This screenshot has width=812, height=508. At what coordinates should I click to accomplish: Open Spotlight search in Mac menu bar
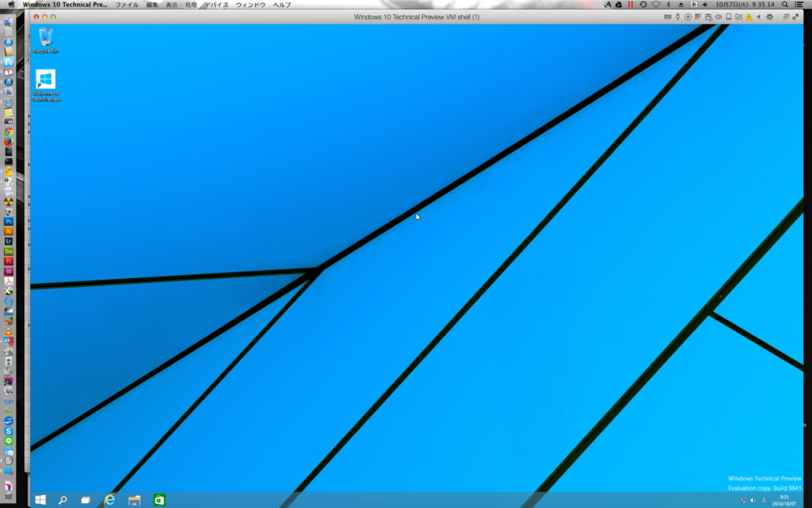coord(784,5)
